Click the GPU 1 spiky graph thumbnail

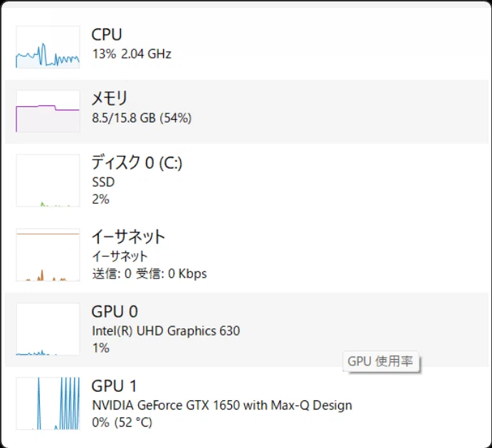(x=48, y=403)
